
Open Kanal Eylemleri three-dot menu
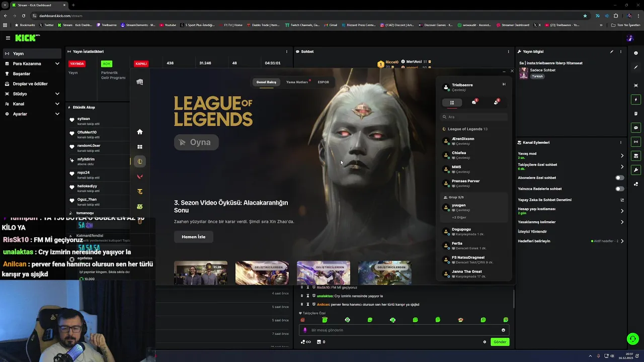click(x=621, y=142)
